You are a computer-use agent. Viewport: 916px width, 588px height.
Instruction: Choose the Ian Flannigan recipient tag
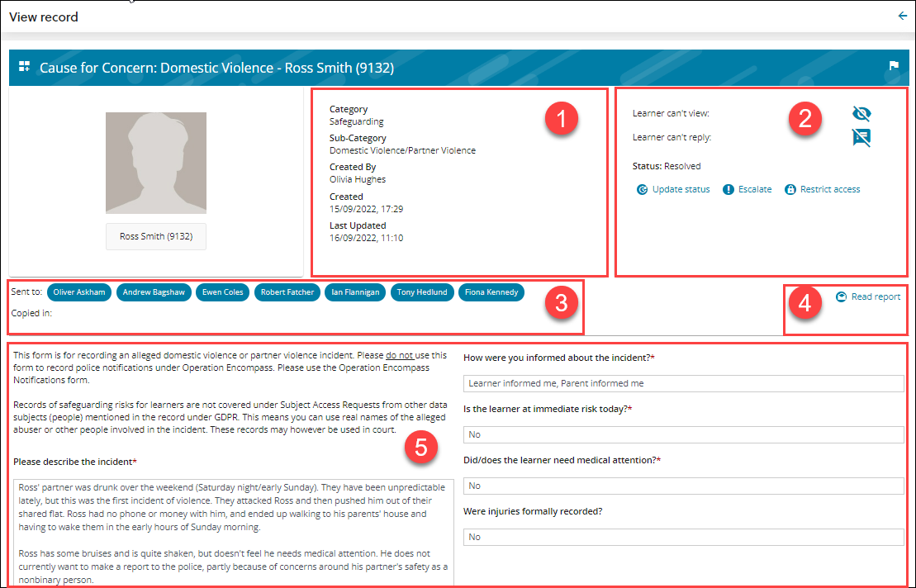[x=355, y=292]
